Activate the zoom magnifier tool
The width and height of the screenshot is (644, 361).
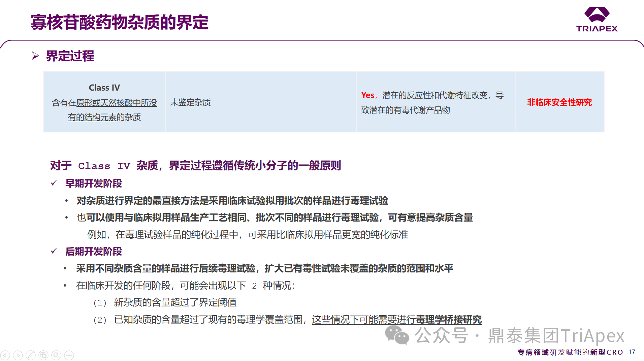click(56, 355)
